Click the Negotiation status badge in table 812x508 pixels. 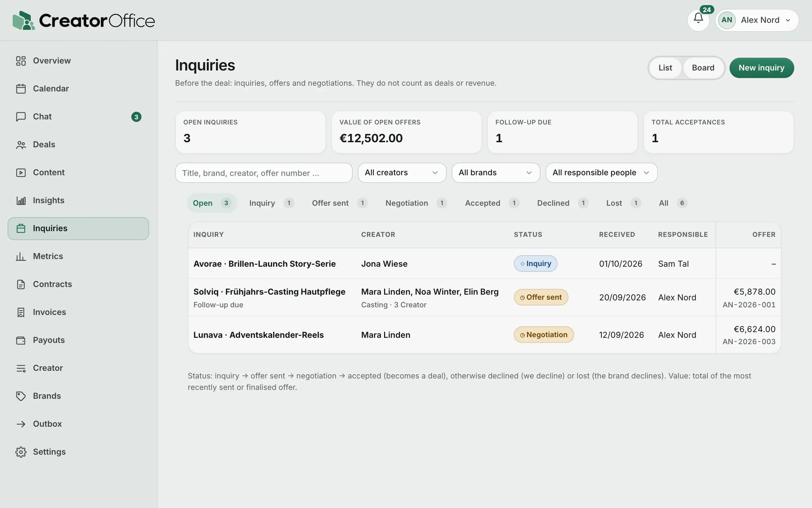(544, 335)
